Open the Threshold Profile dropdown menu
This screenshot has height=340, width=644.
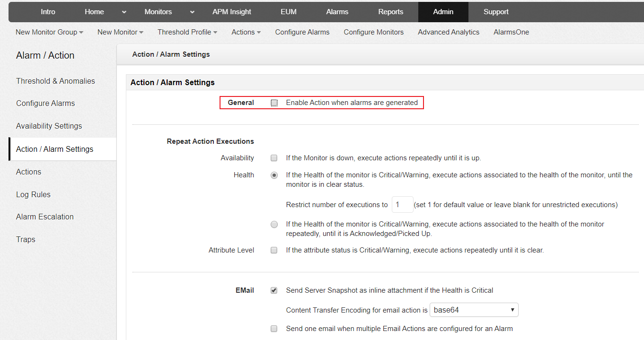pos(187,32)
